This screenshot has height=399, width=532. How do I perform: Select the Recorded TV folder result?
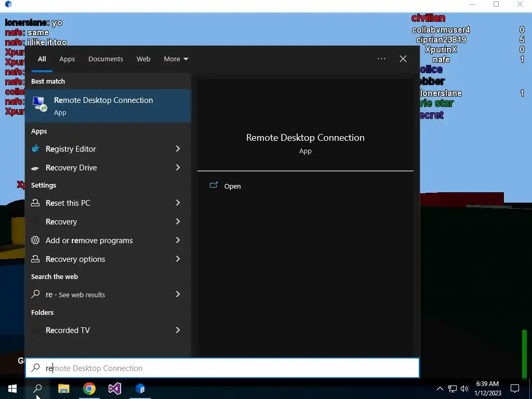tap(108, 330)
